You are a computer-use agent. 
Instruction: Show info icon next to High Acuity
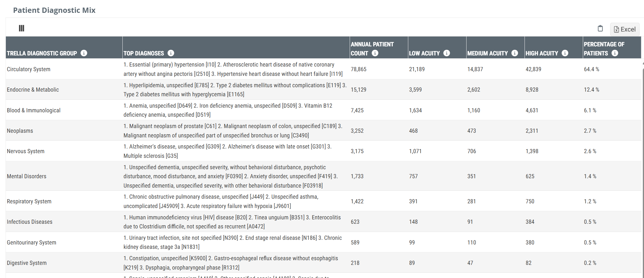[x=565, y=53]
